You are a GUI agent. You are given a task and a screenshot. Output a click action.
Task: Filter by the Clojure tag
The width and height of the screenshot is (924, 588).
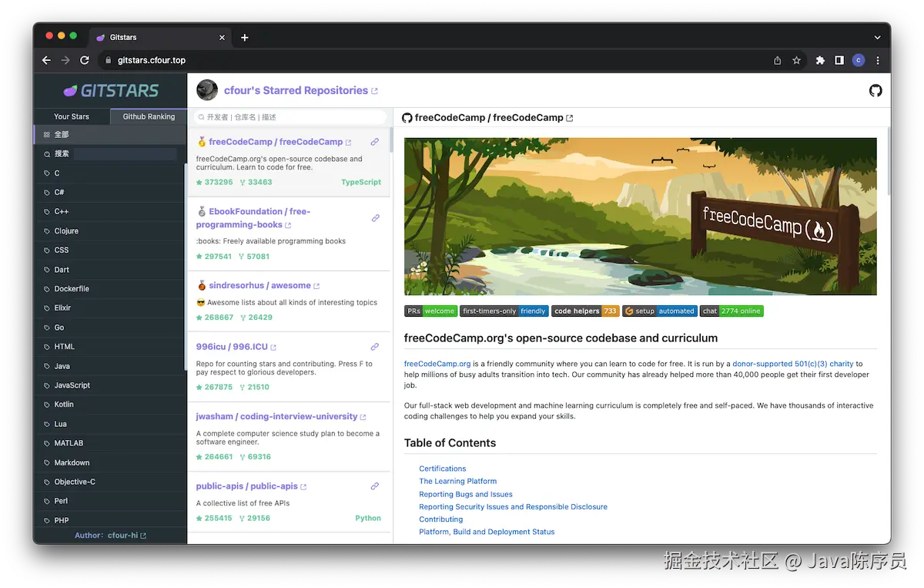click(110, 231)
